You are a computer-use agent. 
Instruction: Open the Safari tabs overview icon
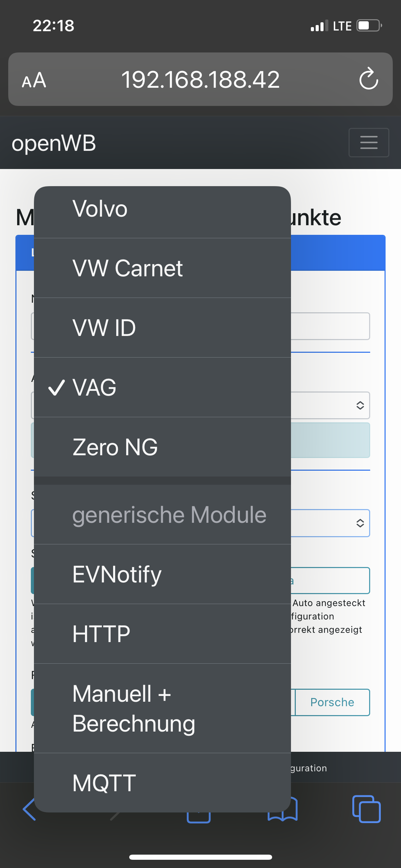(366, 809)
